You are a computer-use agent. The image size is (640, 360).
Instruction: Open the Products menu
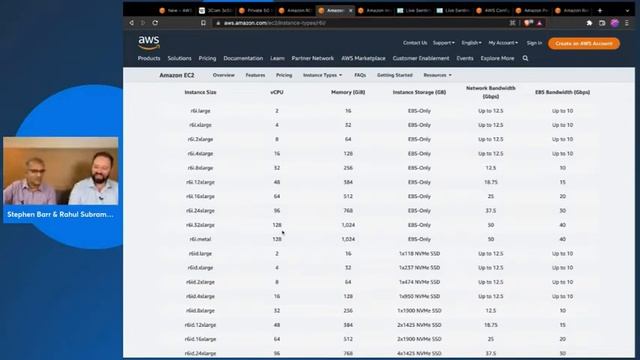[149, 58]
